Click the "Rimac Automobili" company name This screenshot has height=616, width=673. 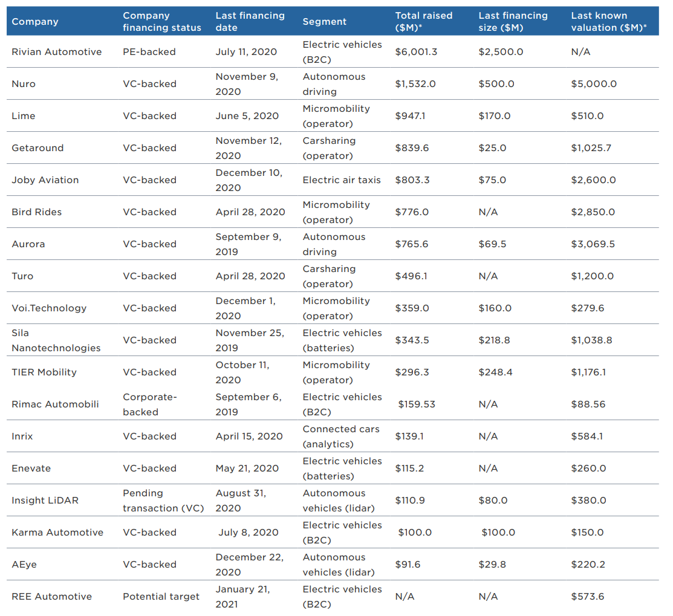point(55,404)
